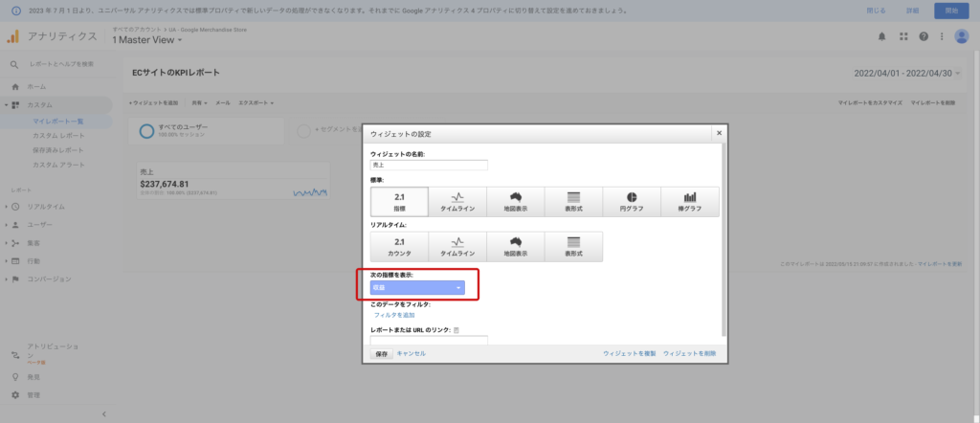
Task: Click the banner 開始 button
Action: pyautogui.click(x=951, y=11)
